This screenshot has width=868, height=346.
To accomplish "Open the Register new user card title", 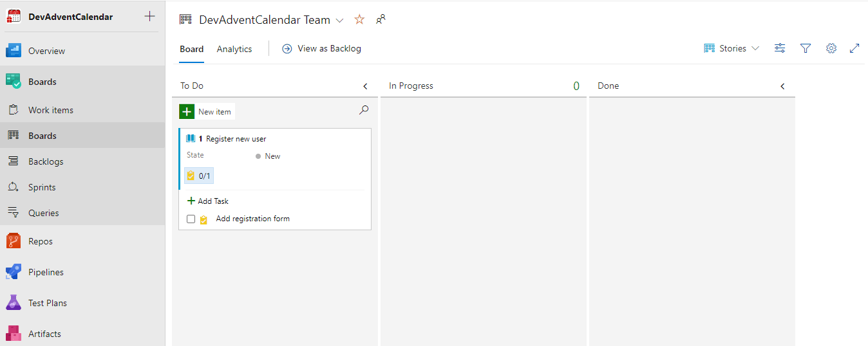I will pyautogui.click(x=236, y=139).
